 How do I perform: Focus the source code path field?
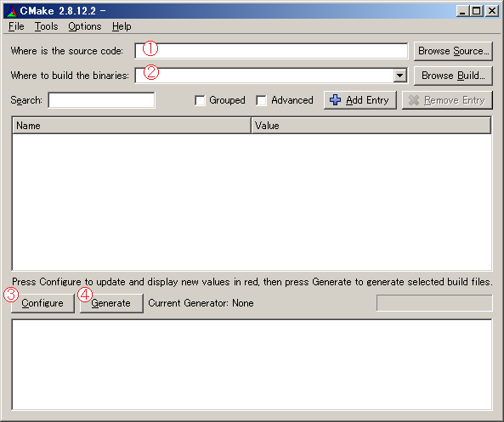tap(271, 51)
